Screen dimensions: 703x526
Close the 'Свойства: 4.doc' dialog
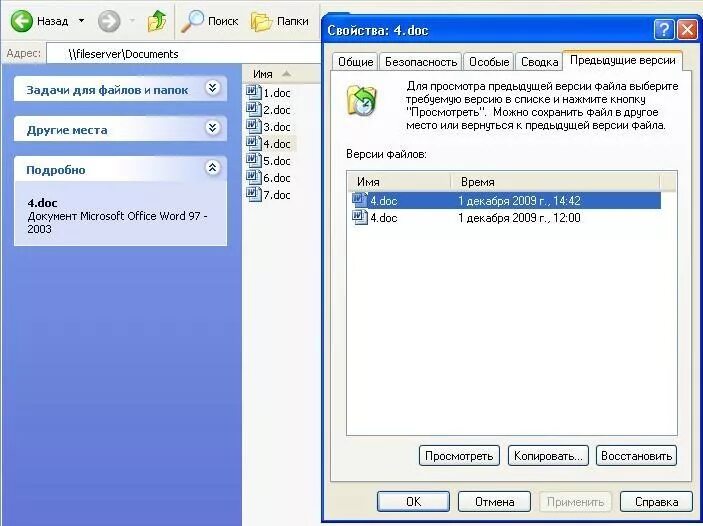(688, 30)
